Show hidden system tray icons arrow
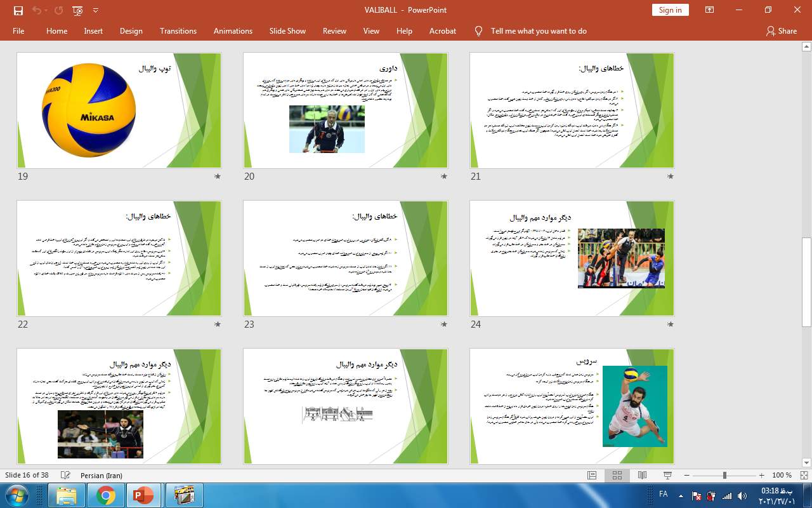The image size is (812, 508). [x=681, y=495]
